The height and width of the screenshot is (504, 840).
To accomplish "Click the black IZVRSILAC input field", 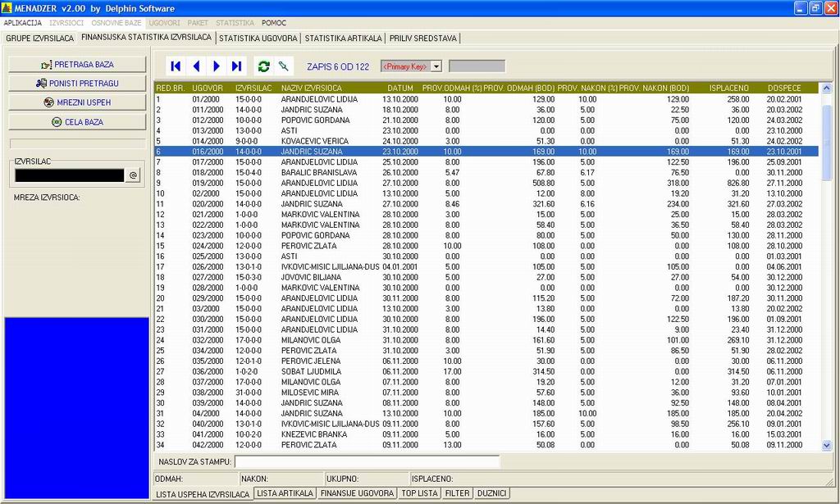I will point(70,175).
